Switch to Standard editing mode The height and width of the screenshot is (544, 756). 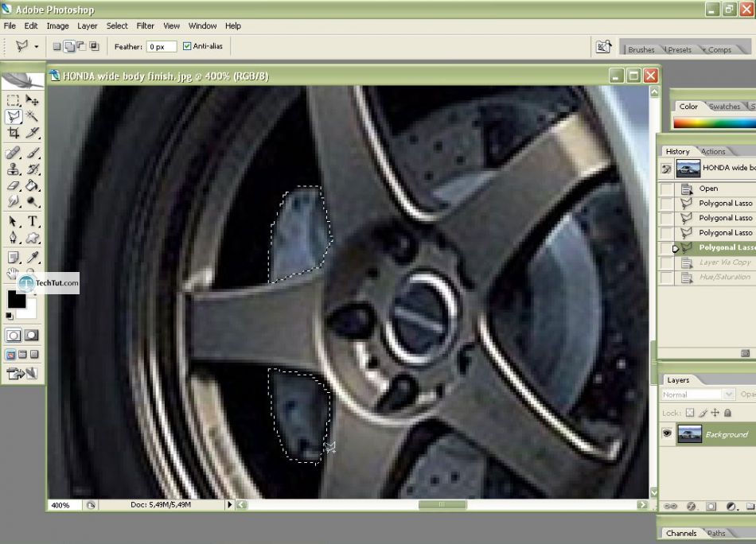click(14, 336)
